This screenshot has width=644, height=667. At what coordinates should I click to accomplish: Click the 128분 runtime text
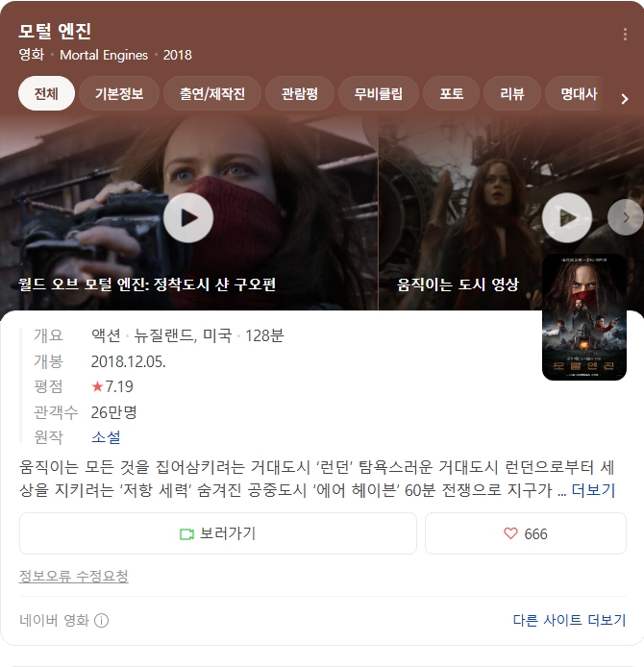264,335
